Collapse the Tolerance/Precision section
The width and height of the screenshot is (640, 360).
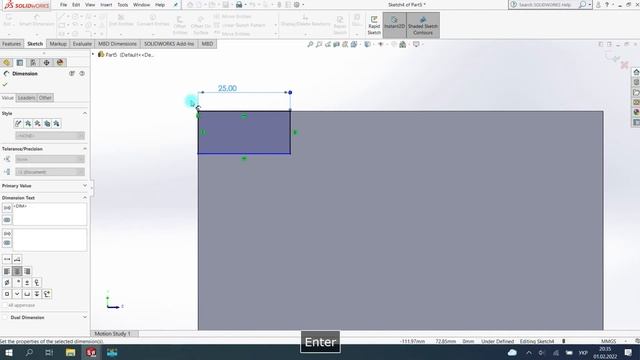(x=84, y=149)
